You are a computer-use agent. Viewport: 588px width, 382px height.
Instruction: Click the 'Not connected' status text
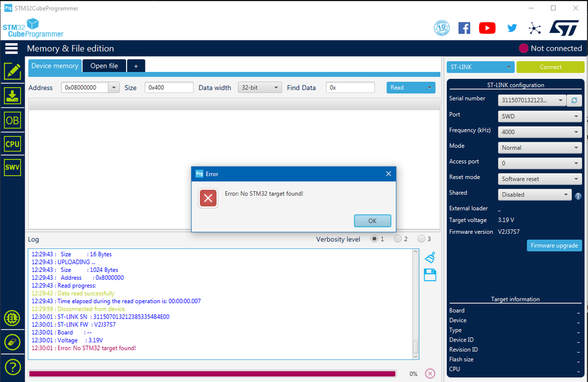pos(556,48)
